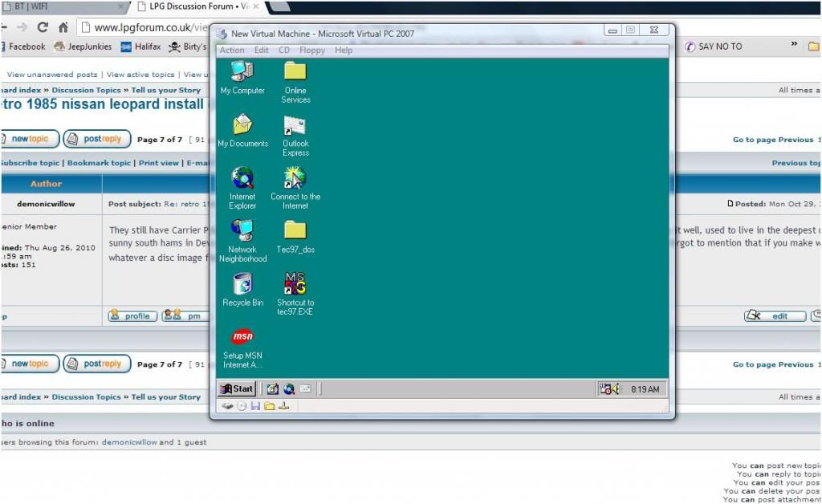Select Shortcut to tec97.EXE icon

295,294
